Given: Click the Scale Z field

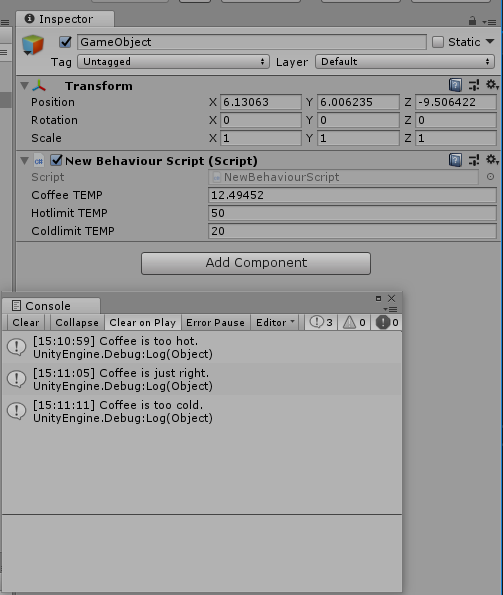Looking at the screenshot, I should tap(456, 138).
